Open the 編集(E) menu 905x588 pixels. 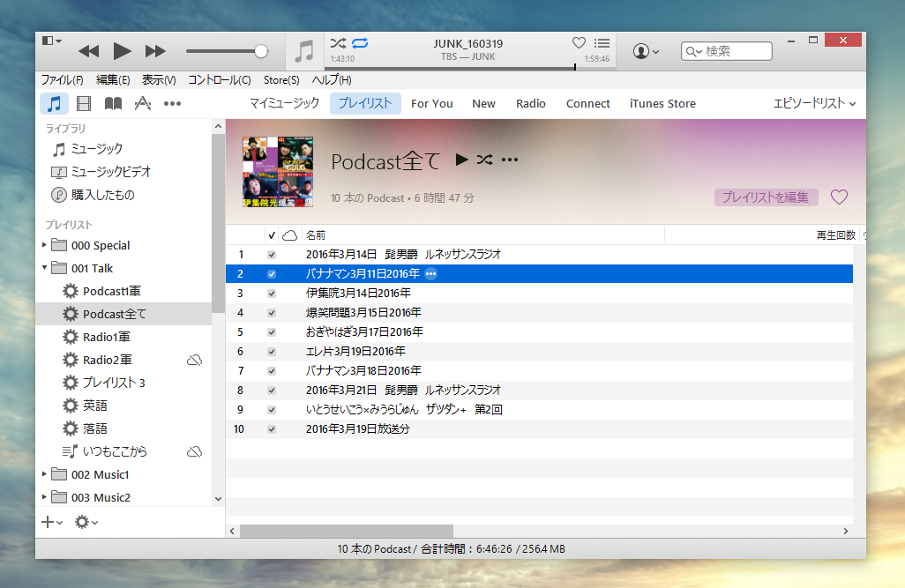point(113,80)
